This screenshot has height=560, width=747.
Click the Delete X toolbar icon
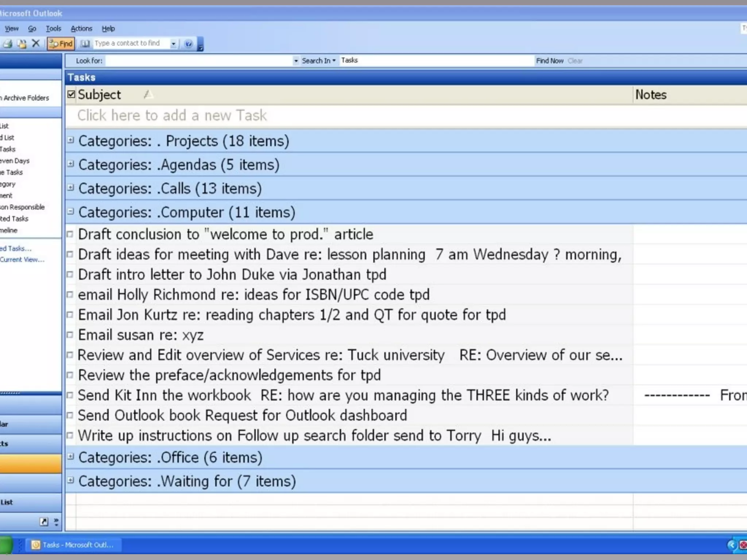(x=36, y=43)
